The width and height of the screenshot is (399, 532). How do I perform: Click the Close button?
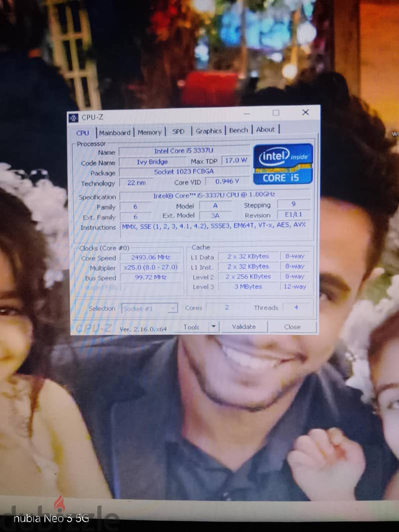pyautogui.click(x=292, y=327)
